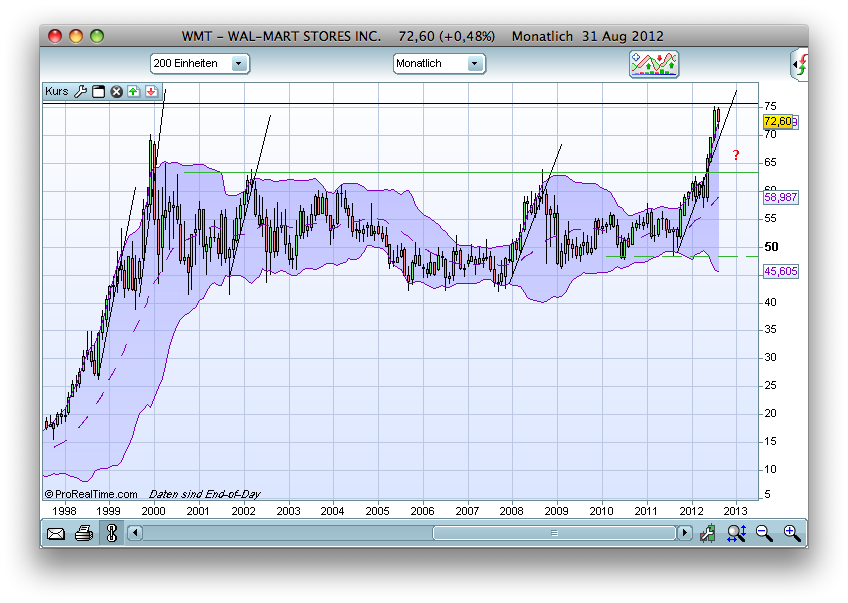Click the green zoom window button

pos(97,36)
